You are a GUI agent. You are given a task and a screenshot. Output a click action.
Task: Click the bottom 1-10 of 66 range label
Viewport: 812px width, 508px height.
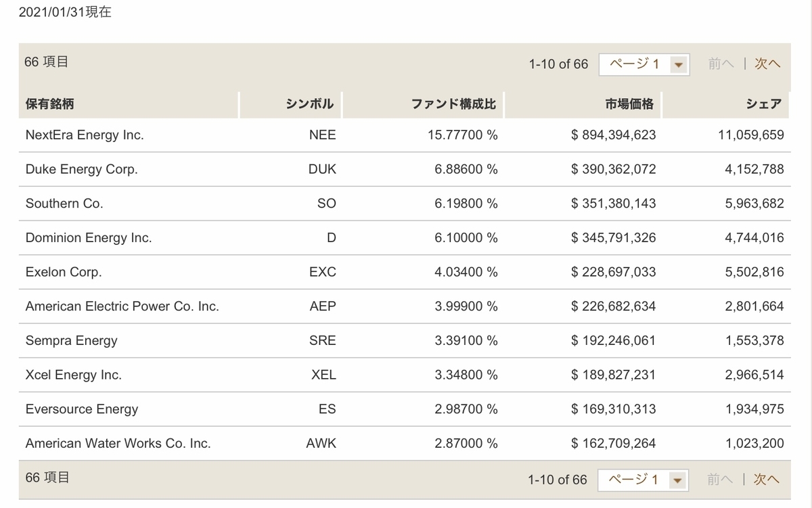[558, 480]
